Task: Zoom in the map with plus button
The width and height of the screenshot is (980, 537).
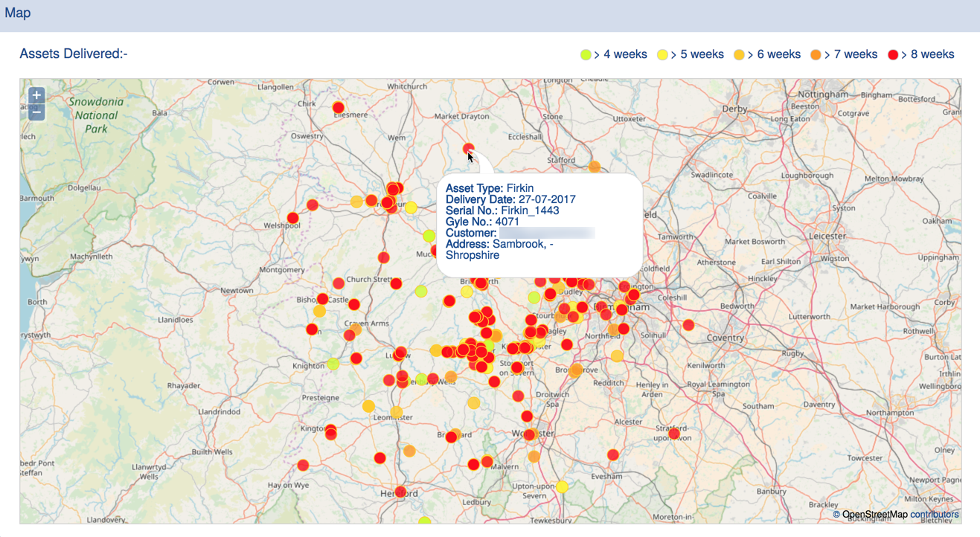Action: click(x=36, y=95)
